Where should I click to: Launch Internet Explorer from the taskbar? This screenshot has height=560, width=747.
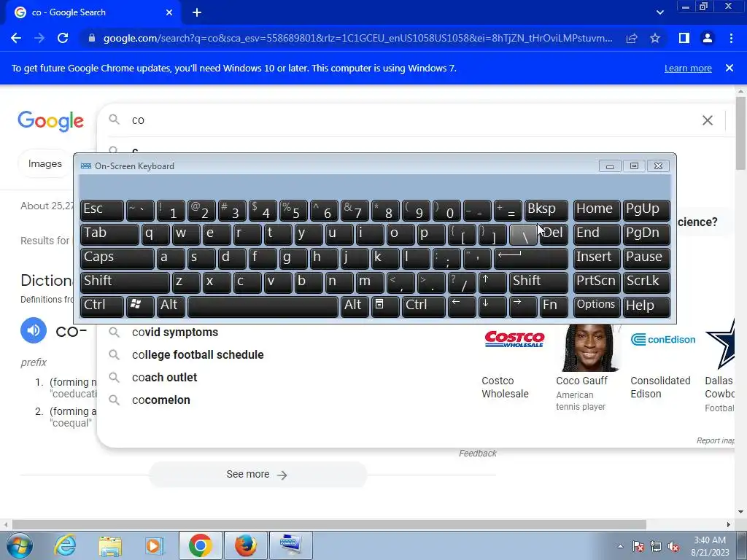[x=65, y=545]
